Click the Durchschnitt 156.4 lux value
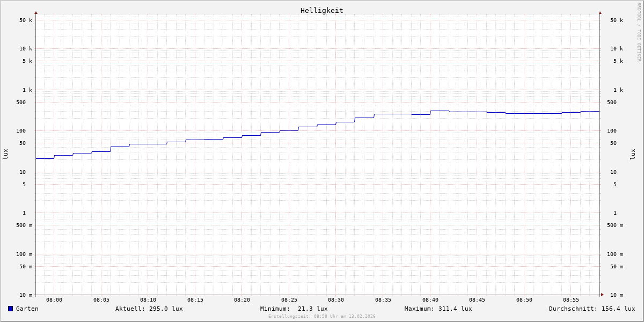Image resolution: width=644 pixels, height=322 pixels. (591, 309)
